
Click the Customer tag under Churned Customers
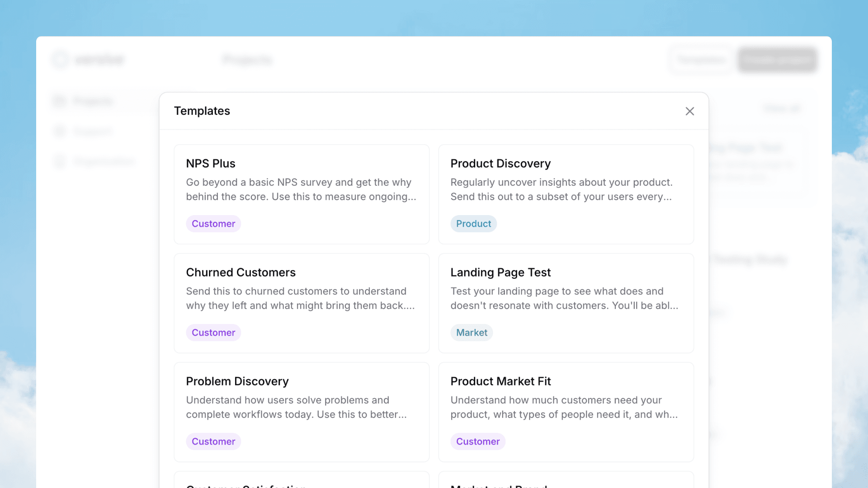point(213,332)
